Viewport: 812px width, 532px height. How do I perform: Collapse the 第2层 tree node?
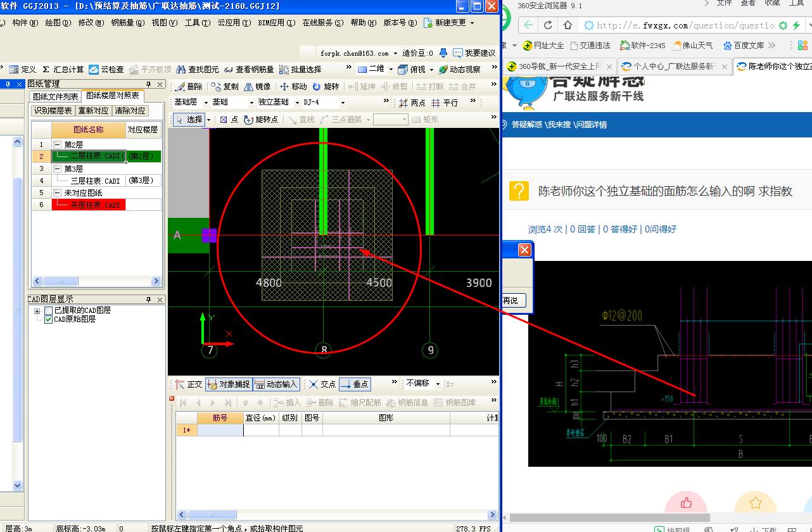pyautogui.click(x=57, y=145)
